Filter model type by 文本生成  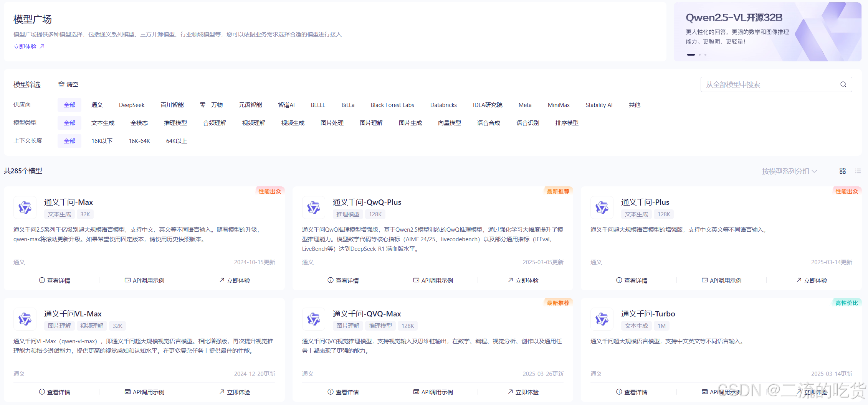point(103,123)
